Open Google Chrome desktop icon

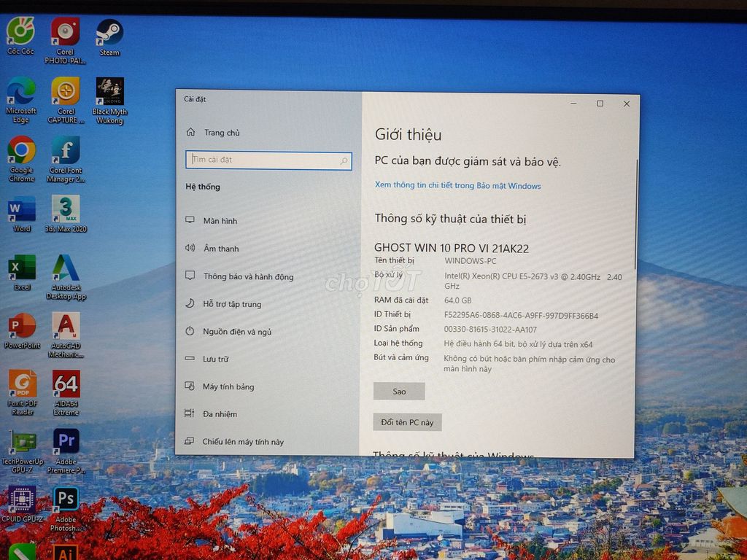[21, 151]
